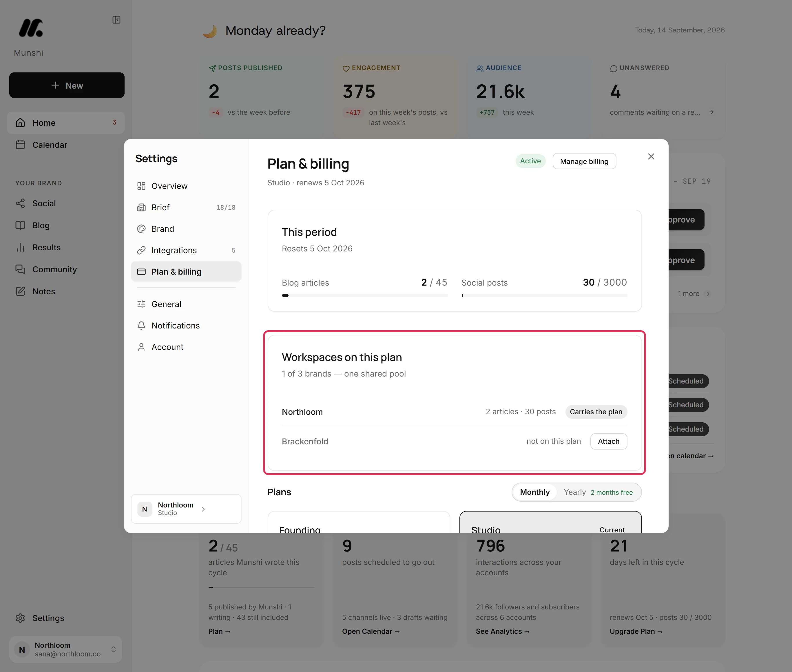This screenshot has height=672, width=792.
Task: Open Notifications settings
Action: pyautogui.click(x=186, y=326)
